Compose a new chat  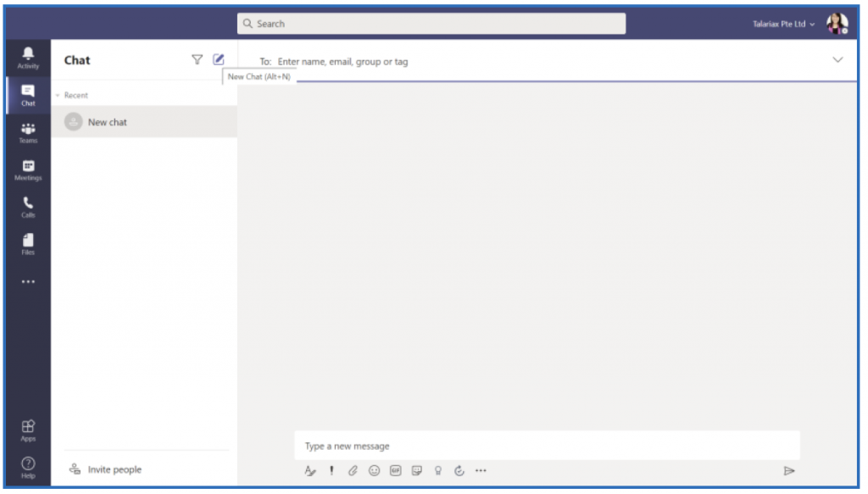(219, 59)
